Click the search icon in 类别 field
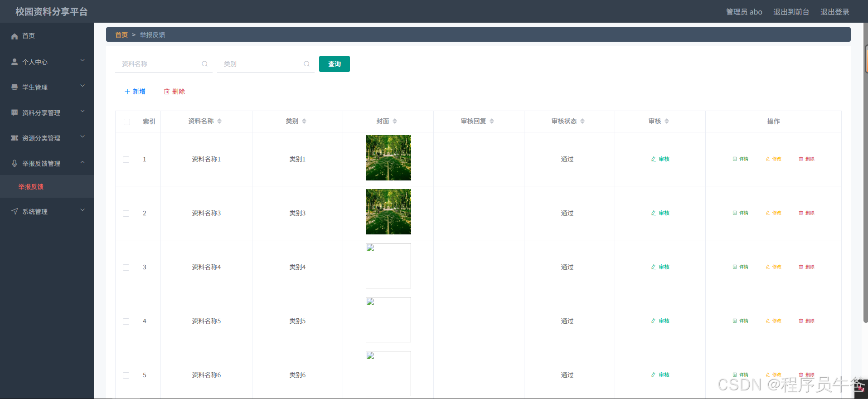 coord(306,64)
